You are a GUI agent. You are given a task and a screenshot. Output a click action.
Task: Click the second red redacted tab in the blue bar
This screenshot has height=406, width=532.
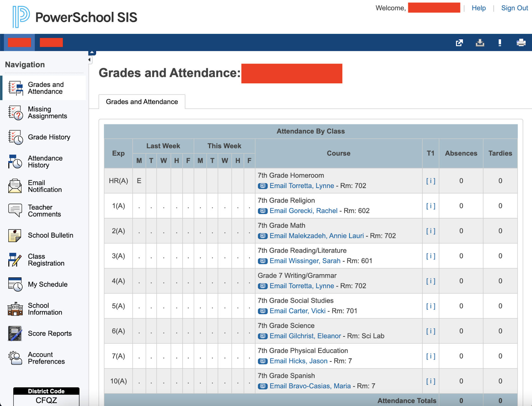pos(51,43)
